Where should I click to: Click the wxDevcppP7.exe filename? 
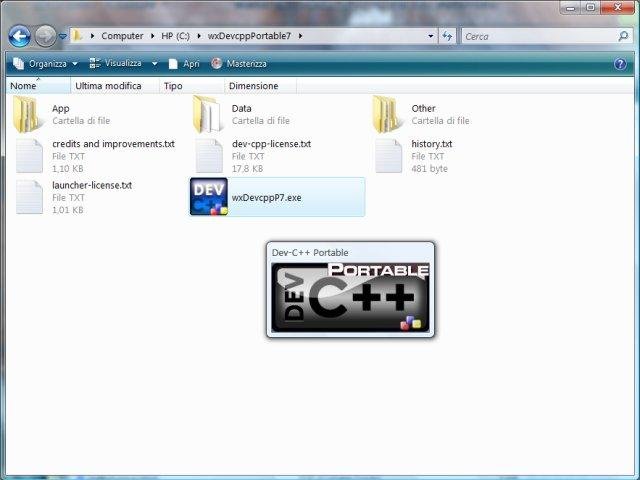(x=267, y=198)
